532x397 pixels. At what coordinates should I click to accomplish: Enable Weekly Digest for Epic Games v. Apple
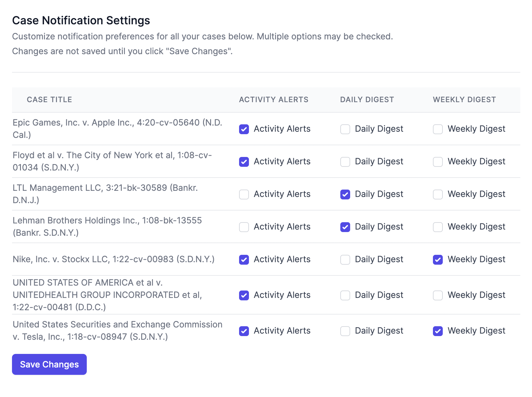pos(438,129)
